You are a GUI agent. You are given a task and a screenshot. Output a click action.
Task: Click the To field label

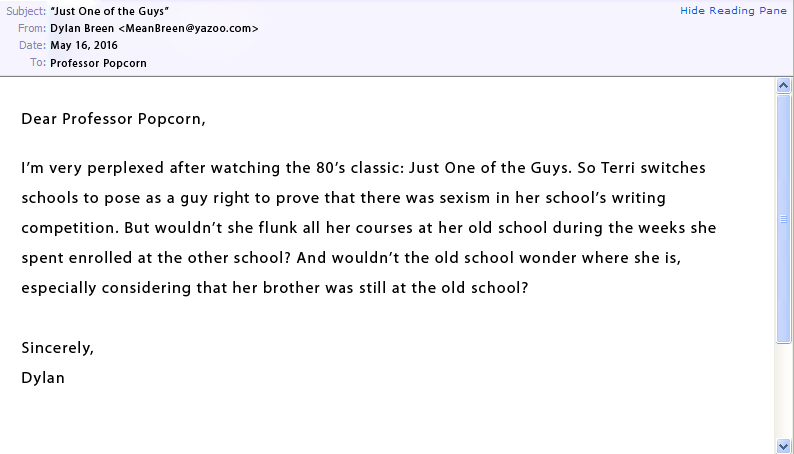coord(37,63)
